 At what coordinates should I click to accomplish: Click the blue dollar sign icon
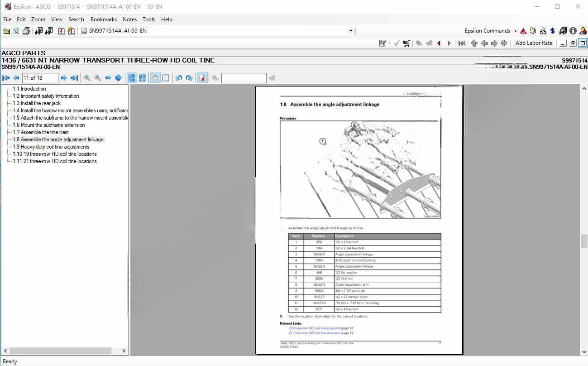(553, 31)
